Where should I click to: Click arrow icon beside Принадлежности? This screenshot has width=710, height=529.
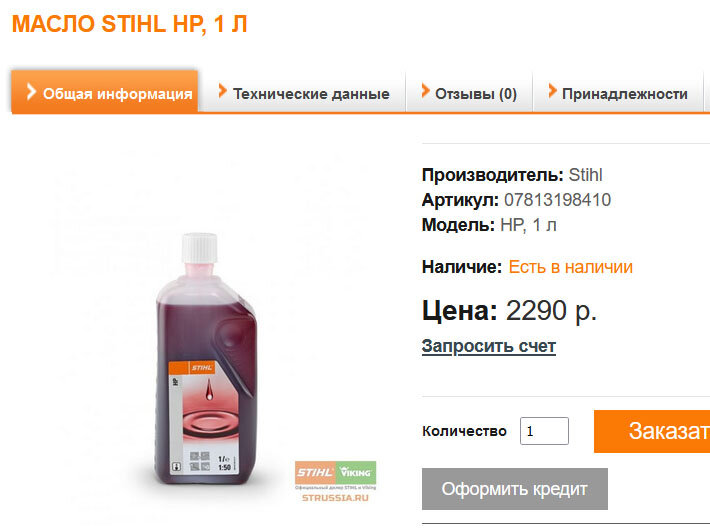552,91
